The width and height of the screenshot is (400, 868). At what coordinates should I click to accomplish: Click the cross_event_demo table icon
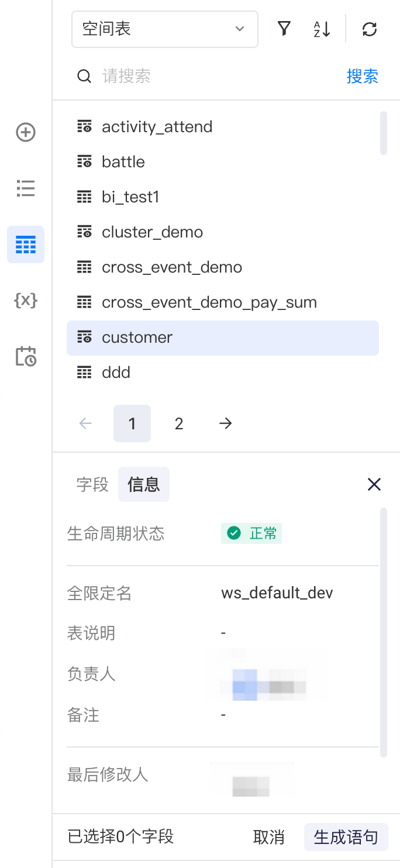85,267
